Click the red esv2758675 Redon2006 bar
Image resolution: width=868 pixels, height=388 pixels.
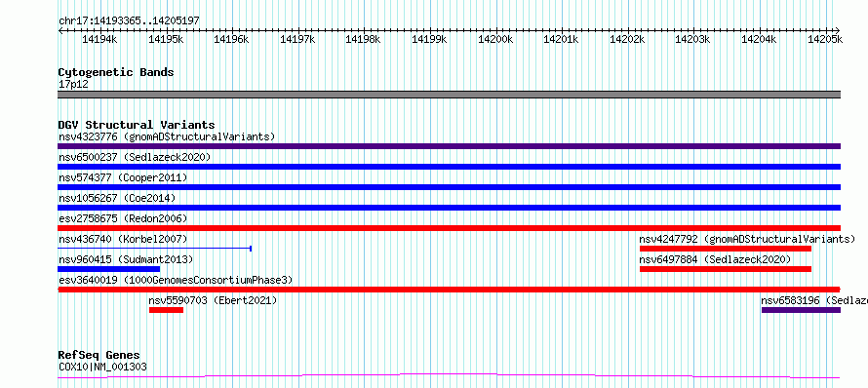click(x=449, y=228)
